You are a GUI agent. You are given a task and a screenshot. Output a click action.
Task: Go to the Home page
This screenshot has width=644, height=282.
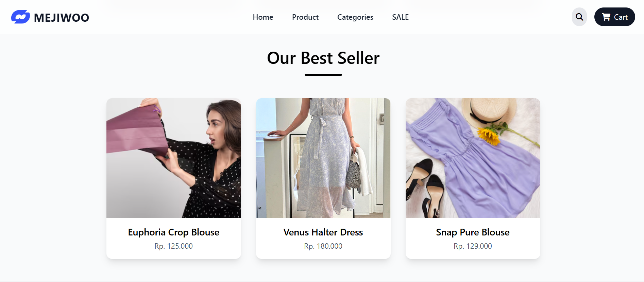pyautogui.click(x=263, y=17)
